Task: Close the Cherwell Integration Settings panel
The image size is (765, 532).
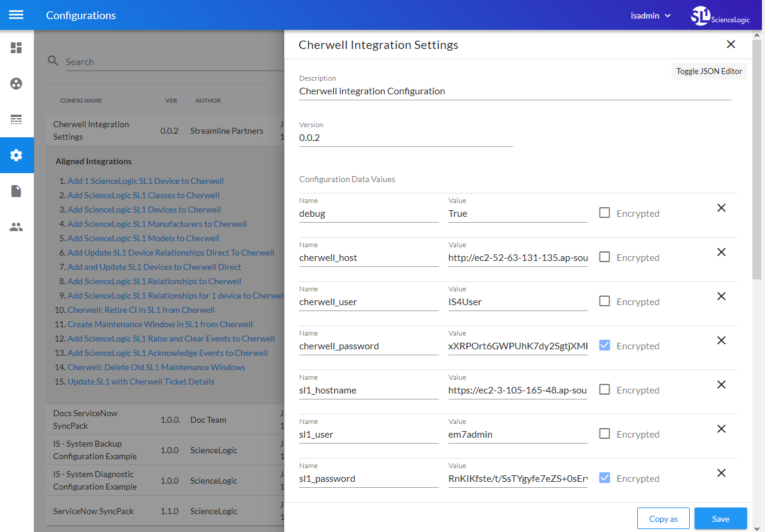Action: click(x=730, y=45)
